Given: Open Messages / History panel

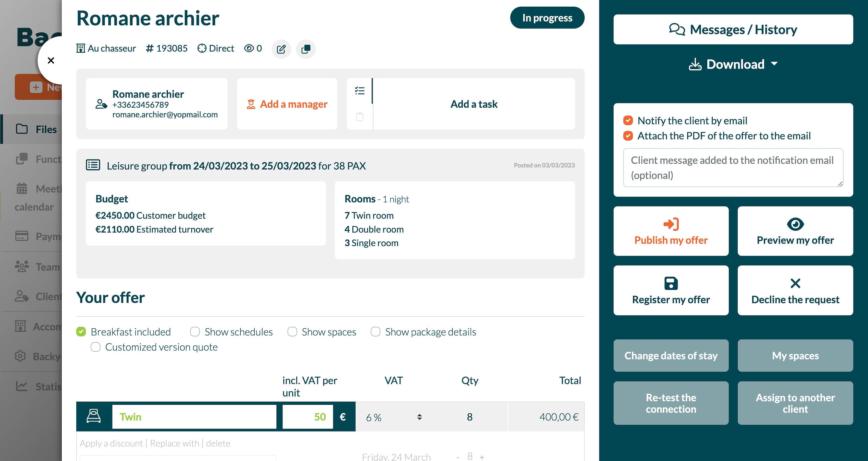Looking at the screenshot, I should (733, 30).
